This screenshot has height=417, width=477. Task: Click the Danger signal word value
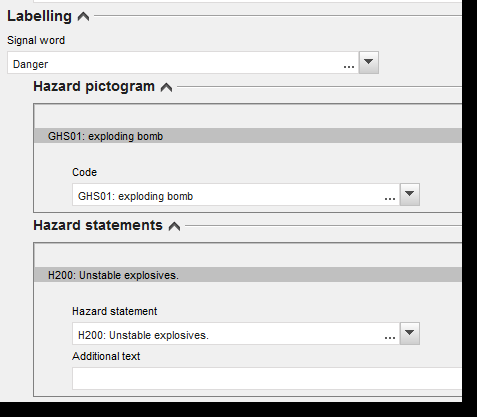(30, 64)
